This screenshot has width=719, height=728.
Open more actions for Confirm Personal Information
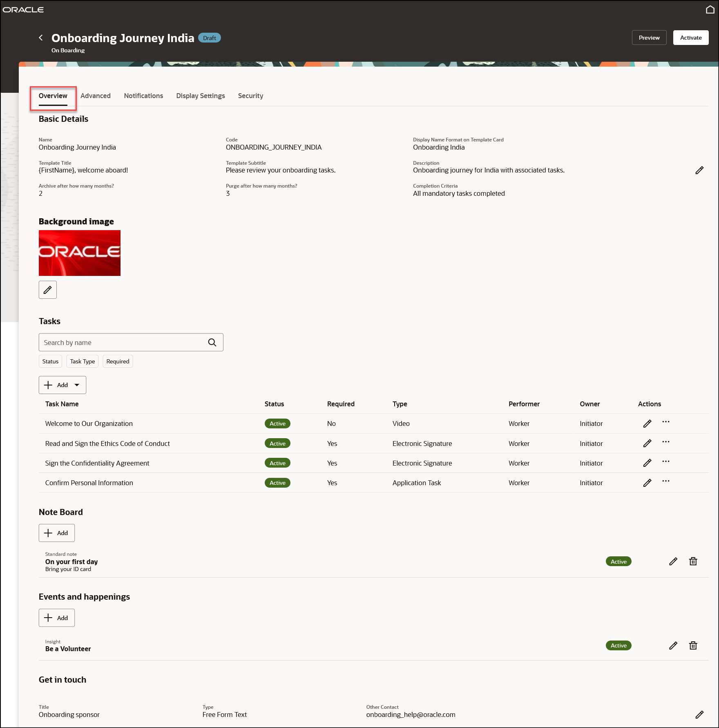tap(666, 481)
